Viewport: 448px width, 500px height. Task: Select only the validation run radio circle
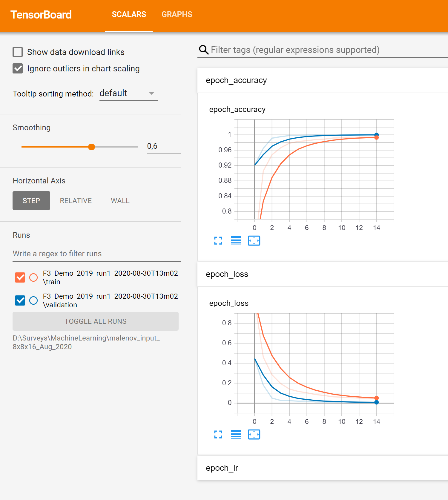tap(33, 300)
